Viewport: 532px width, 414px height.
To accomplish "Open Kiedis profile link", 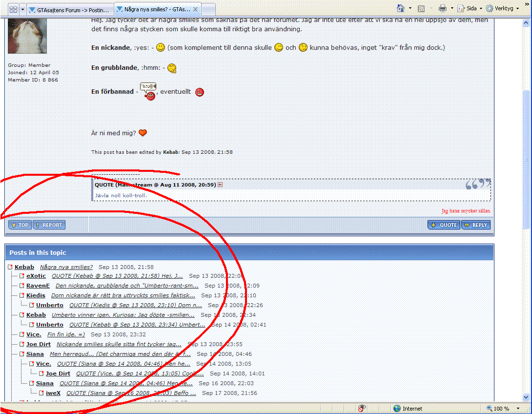I will tap(36, 295).
